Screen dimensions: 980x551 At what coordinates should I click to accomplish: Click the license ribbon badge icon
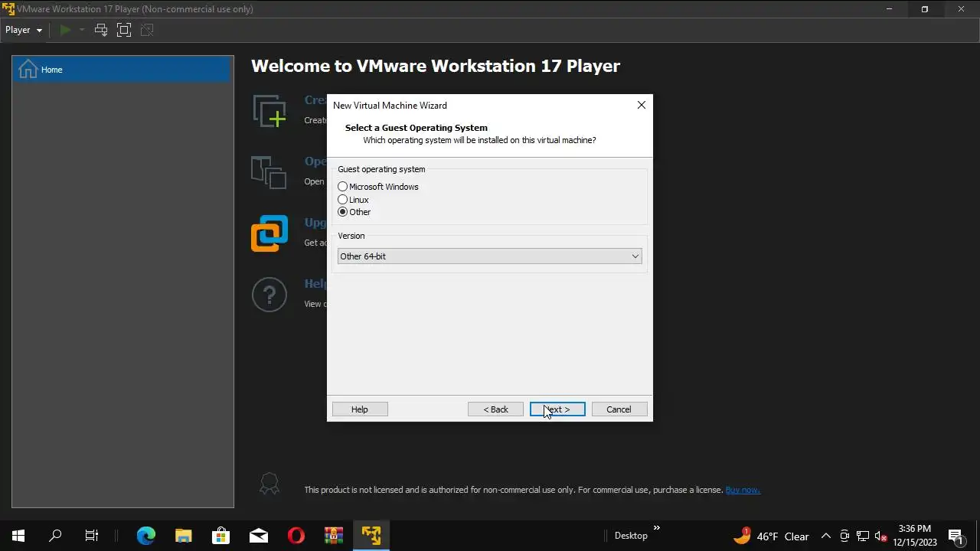[x=269, y=484]
